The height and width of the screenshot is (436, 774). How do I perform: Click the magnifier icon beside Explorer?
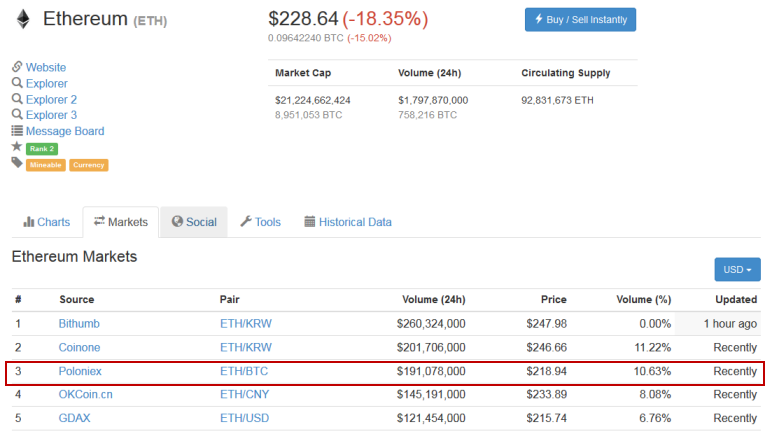click(x=17, y=83)
